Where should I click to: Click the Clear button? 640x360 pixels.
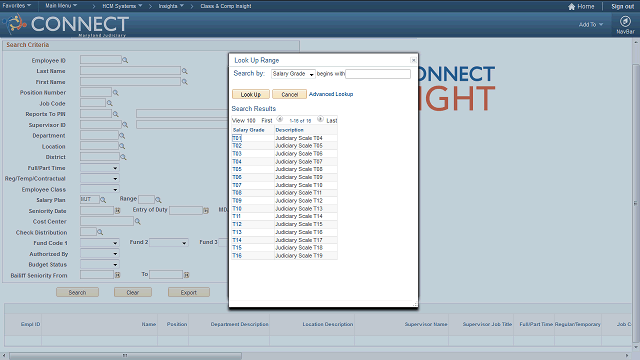[x=133, y=292]
